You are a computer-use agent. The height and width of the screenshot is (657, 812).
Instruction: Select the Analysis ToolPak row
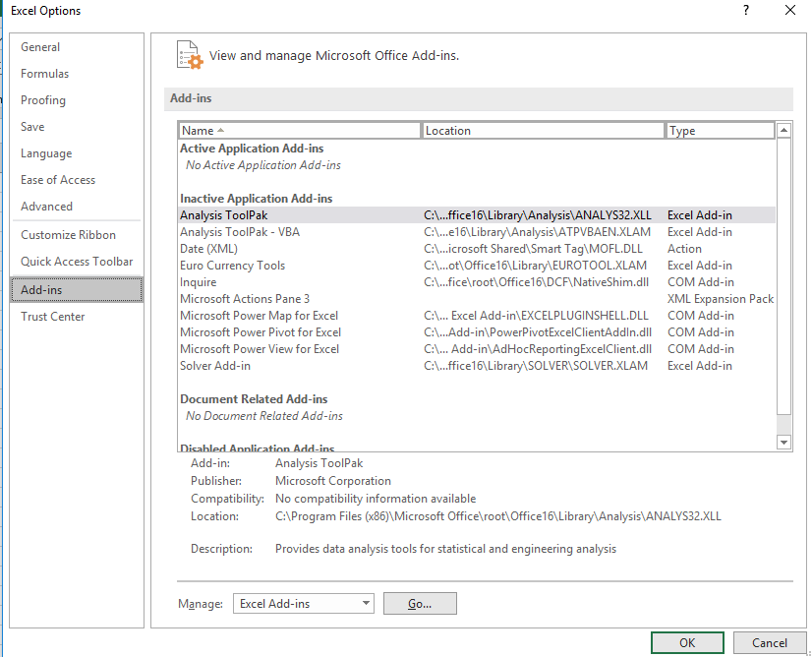(477, 215)
